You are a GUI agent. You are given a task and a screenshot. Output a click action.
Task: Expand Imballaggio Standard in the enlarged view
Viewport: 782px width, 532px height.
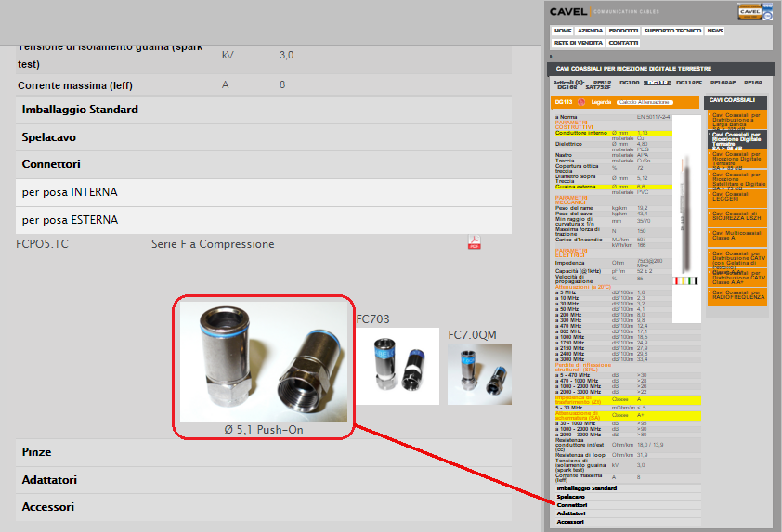coord(264,110)
